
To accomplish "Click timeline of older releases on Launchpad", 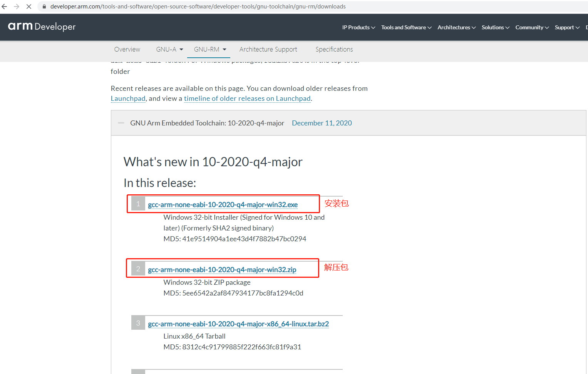I will pos(247,99).
